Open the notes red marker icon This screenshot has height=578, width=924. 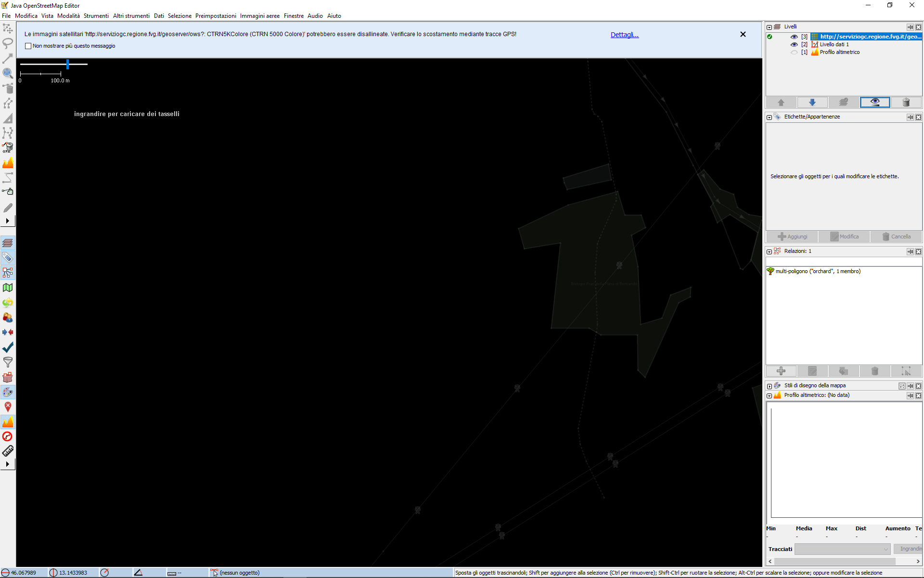[x=8, y=407]
